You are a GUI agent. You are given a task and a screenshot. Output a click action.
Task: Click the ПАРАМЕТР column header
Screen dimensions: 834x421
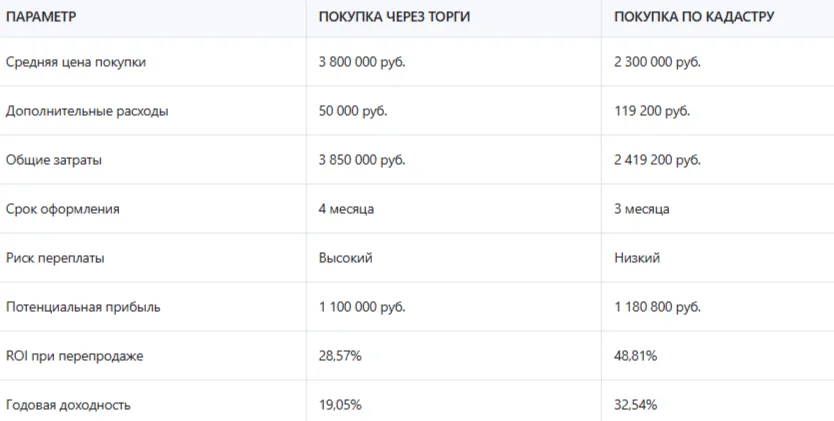point(41,17)
